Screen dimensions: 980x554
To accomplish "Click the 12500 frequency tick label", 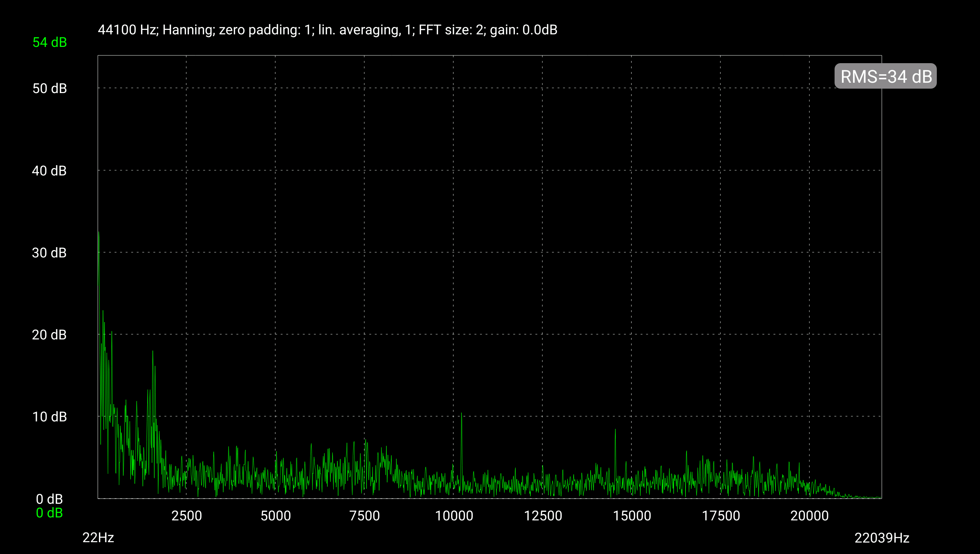I will pos(543,516).
